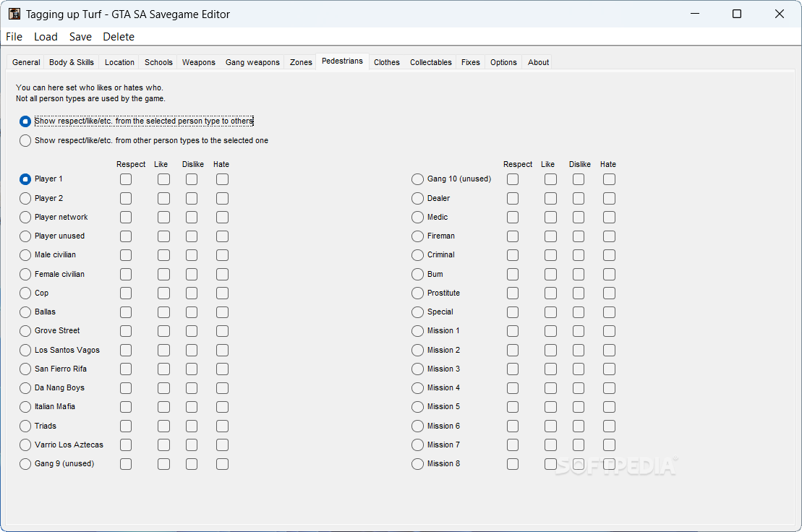
Task: Check Respect for Player 1
Action: [126, 179]
